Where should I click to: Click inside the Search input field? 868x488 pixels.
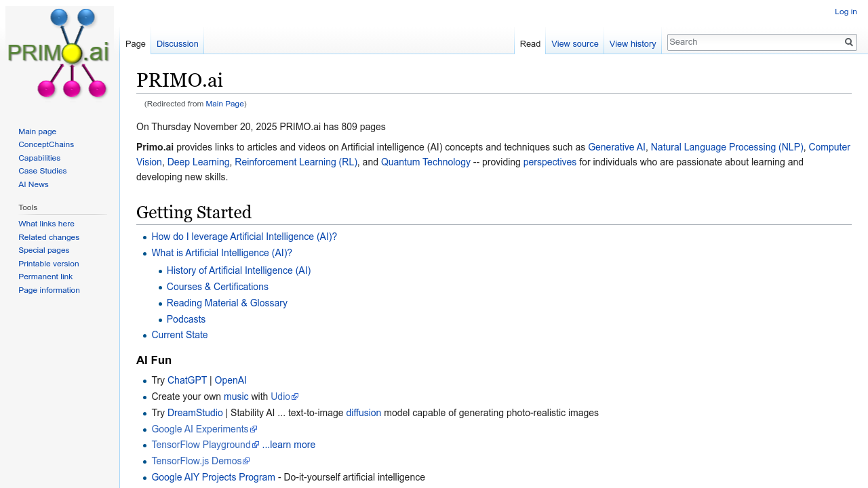pyautogui.click(x=755, y=42)
